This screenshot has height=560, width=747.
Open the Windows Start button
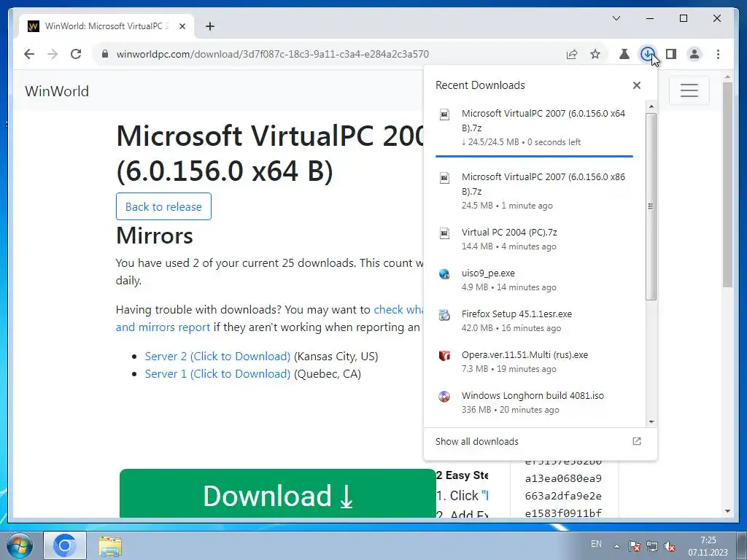click(x=19, y=545)
